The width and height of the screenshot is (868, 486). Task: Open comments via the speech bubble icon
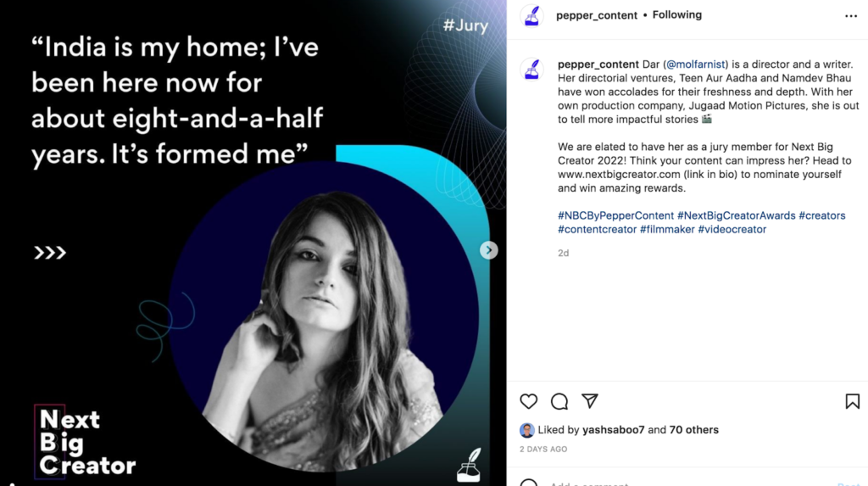point(559,401)
